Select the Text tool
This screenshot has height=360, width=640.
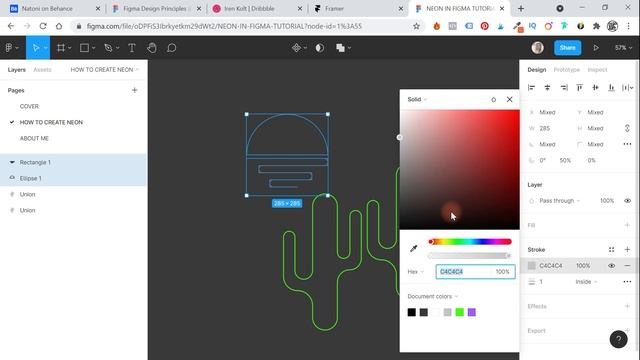click(x=132, y=48)
